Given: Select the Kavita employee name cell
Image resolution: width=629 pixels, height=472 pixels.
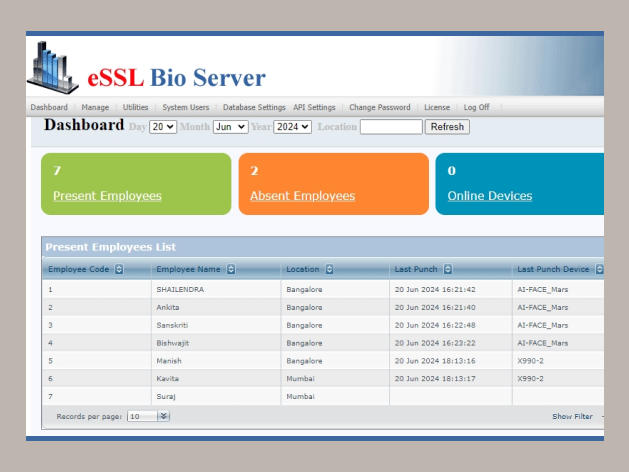Looking at the screenshot, I should (x=167, y=379).
